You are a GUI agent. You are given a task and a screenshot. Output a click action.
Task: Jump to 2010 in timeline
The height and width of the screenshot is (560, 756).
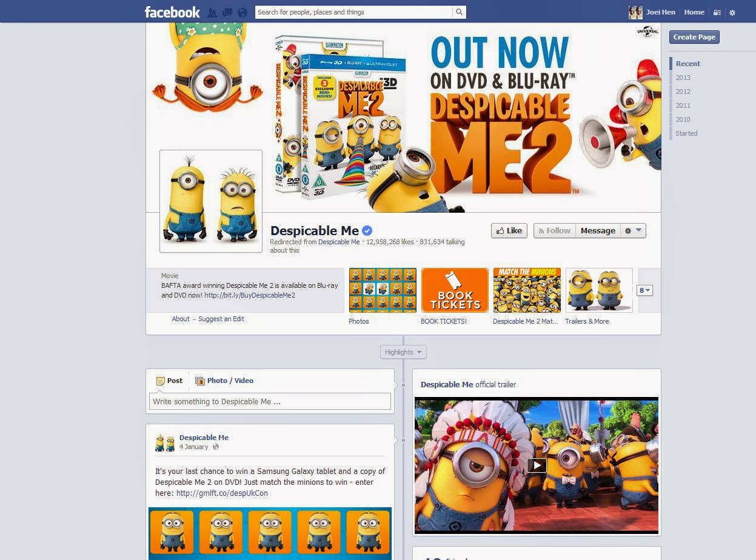(x=683, y=119)
